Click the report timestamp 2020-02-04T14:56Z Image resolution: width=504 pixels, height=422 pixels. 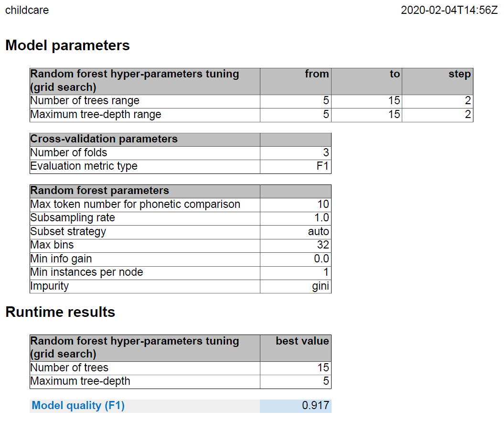click(x=449, y=10)
